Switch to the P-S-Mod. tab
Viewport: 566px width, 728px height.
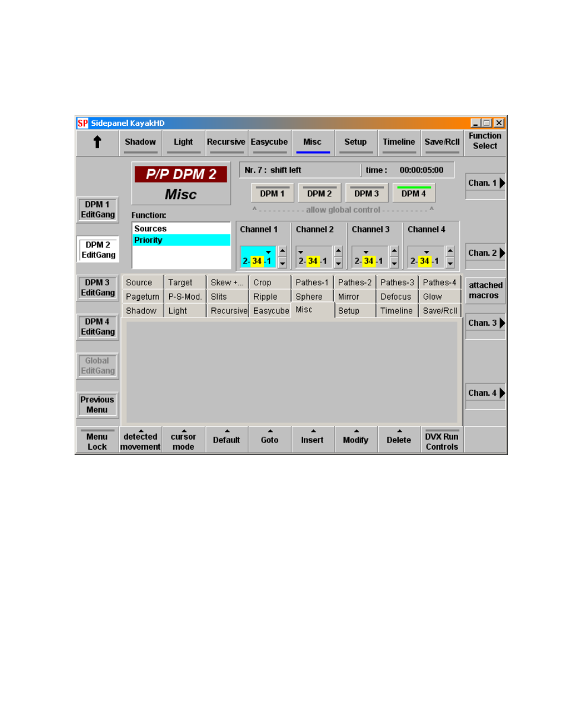[185, 297]
